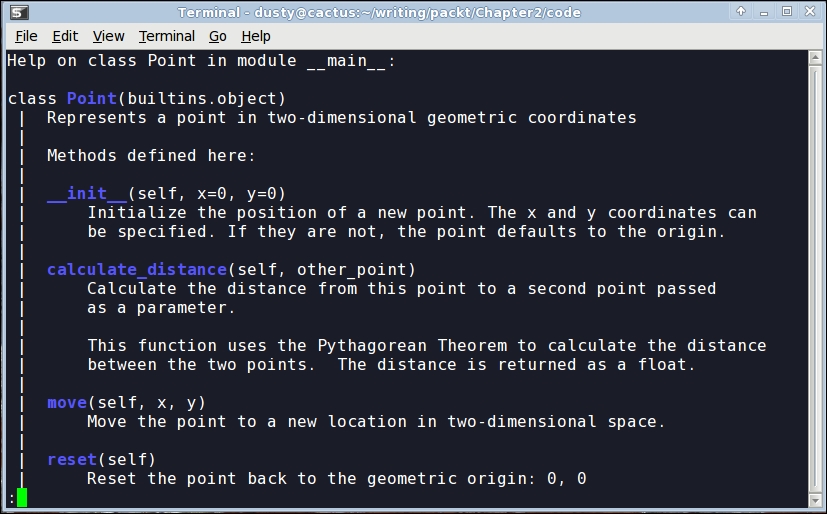
Task: Click the roll-up window arrow button
Action: (x=741, y=12)
